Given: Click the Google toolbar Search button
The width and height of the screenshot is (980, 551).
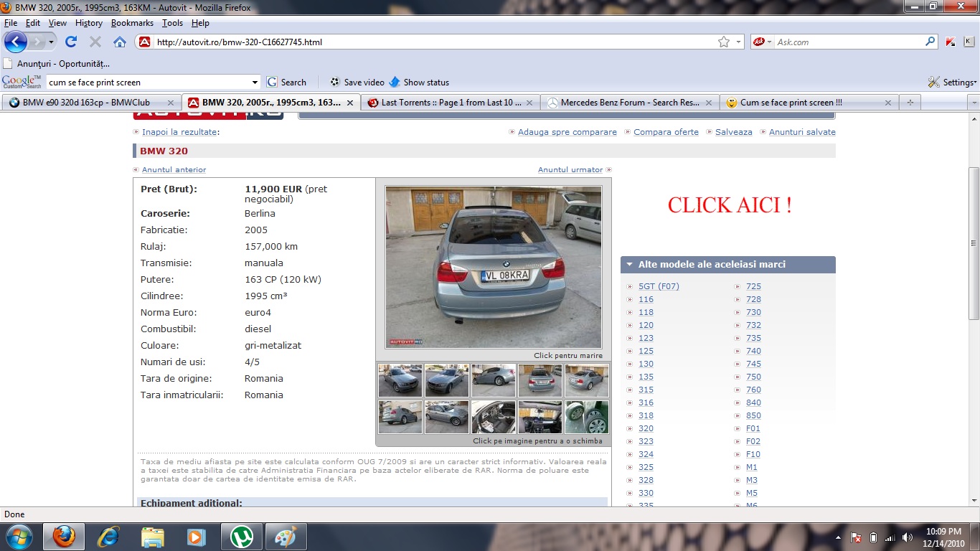Looking at the screenshot, I should (286, 82).
